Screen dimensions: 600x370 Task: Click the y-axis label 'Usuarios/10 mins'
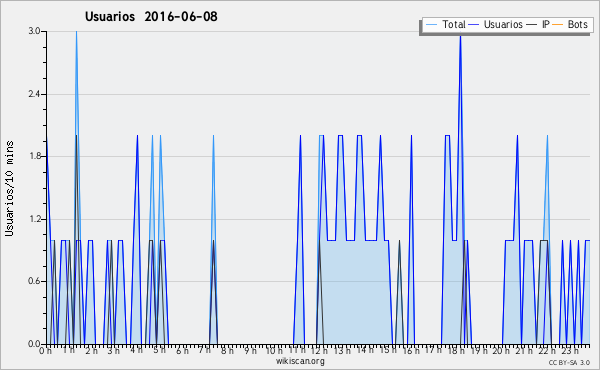(9, 188)
